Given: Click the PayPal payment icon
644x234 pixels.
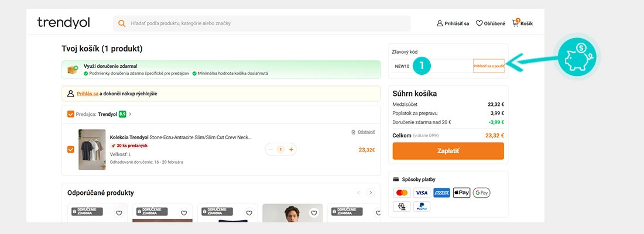Looking at the screenshot, I should tap(422, 207).
